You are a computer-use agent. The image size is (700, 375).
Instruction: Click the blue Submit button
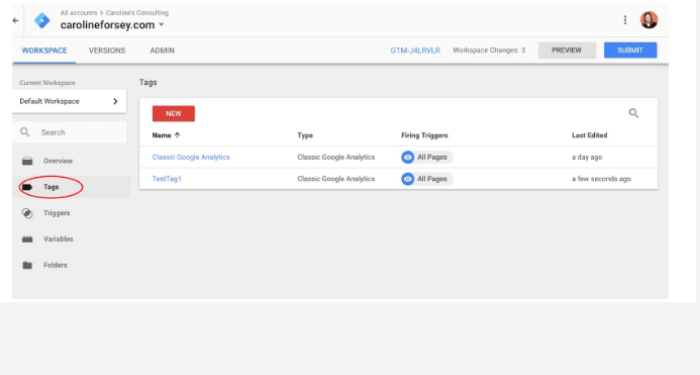point(630,50)
